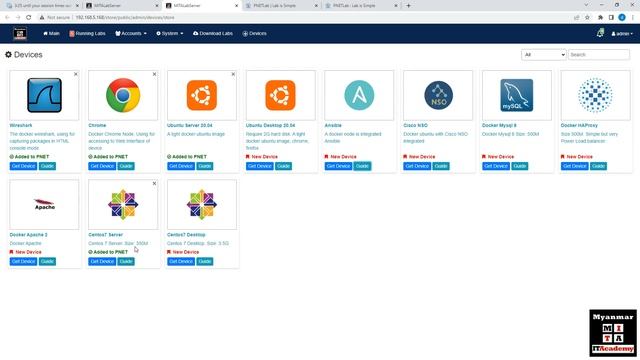Open Guide for Centos7 Desktop
The image size is (640, 360).
click(x=205, y=262)
